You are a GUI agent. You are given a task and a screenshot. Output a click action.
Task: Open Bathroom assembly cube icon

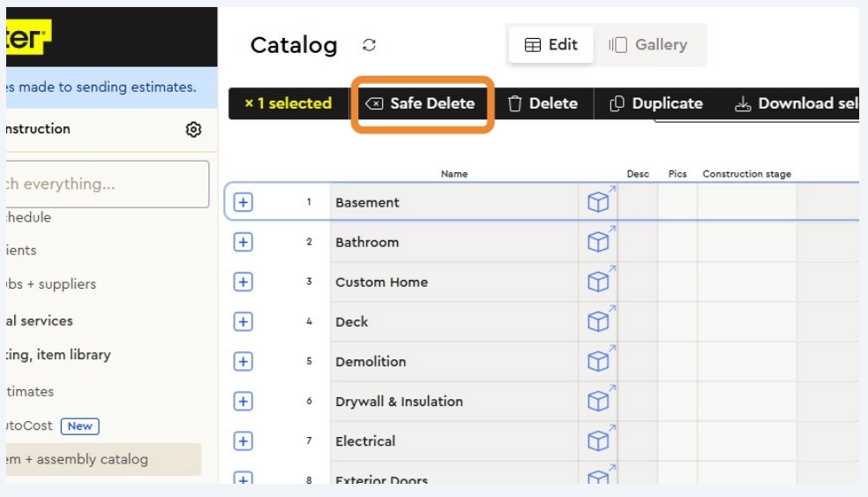click(x=599, y=242)
